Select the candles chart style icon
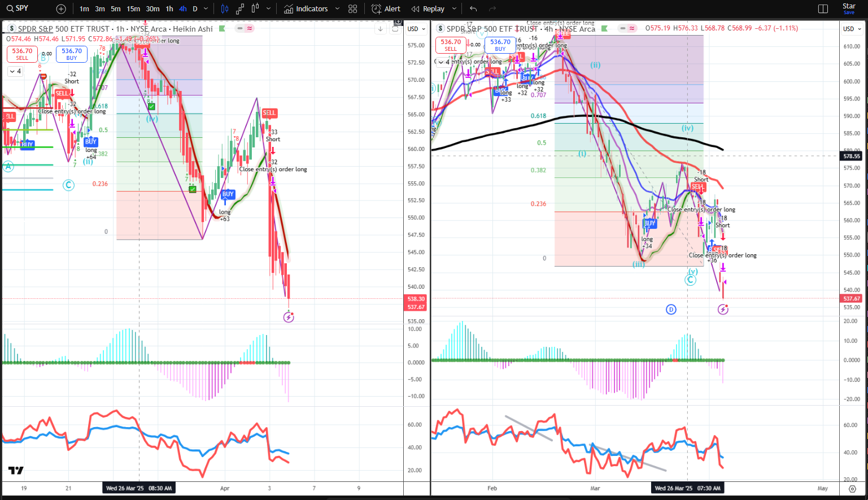Image resolution: width=868 pixels, height=500 pixels. pos(225,9)
